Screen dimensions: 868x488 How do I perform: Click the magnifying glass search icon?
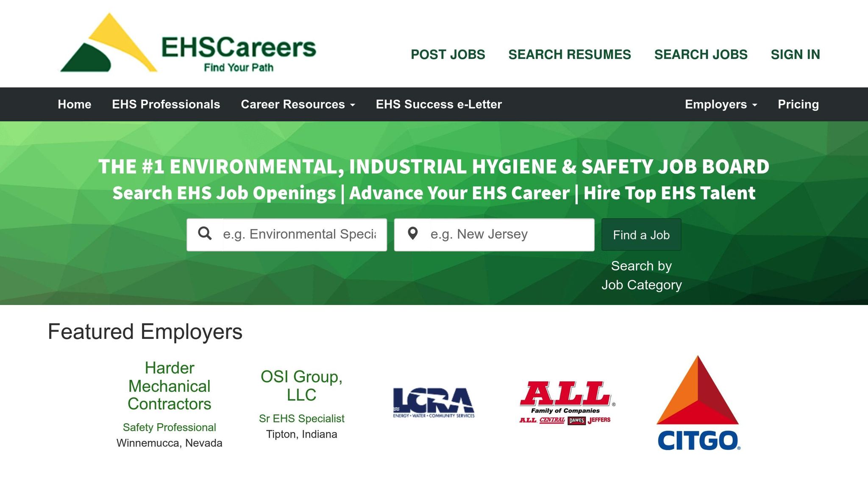(205, 234)
